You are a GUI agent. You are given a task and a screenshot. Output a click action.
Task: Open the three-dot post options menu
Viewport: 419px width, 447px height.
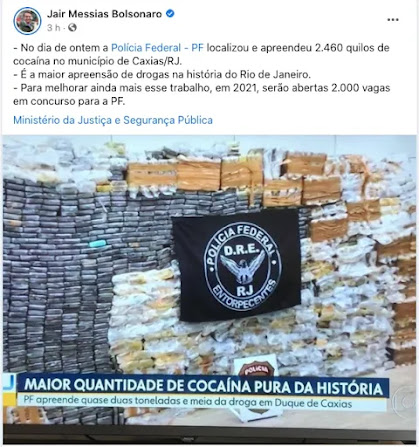coord(393,20)
